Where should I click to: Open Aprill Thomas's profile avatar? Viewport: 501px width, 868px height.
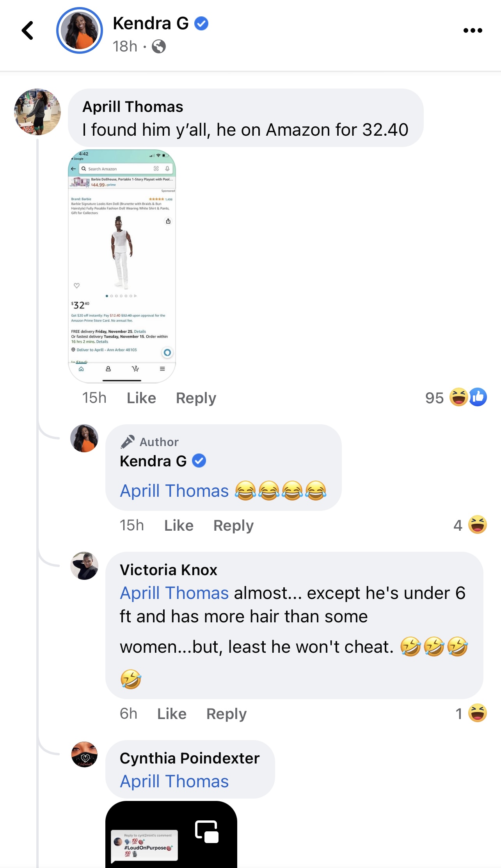[x=37, y=112]
